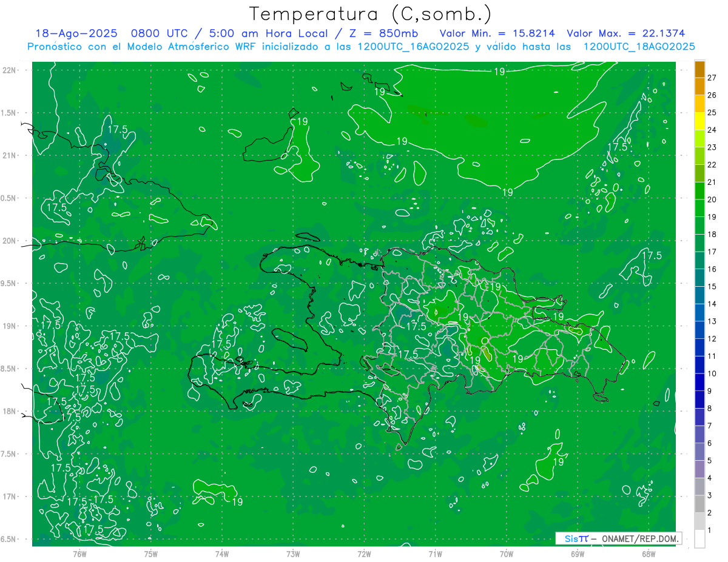Click the "19N" latitude axis label
728x562 pixels.
click(x=9, y=326)
